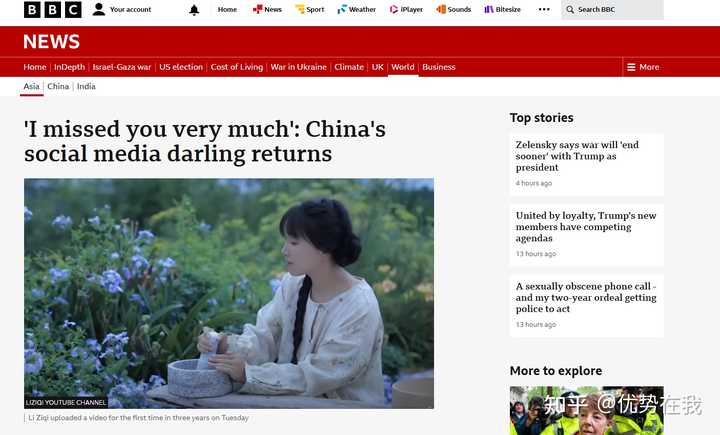The height and width of the screenshot is (435, 720).
Task: Go to BBC Sport in top bar
Action: tap(309, 9)
